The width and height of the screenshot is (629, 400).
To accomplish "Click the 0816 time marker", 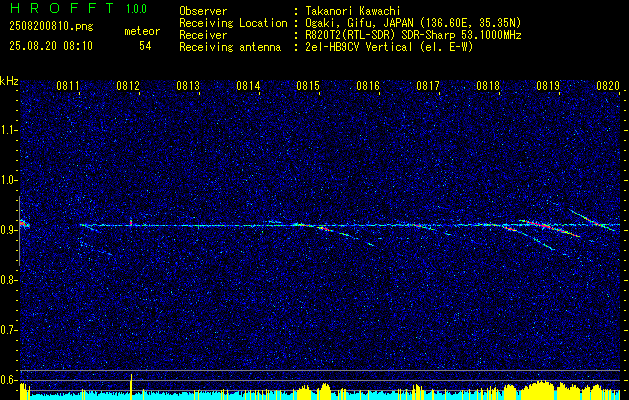I will coord(368,85).
